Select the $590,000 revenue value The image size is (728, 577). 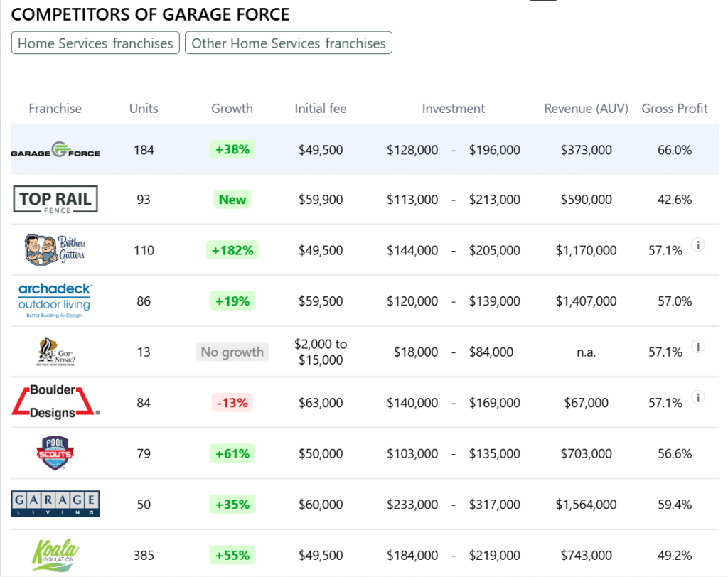click(x=586, y=200)
